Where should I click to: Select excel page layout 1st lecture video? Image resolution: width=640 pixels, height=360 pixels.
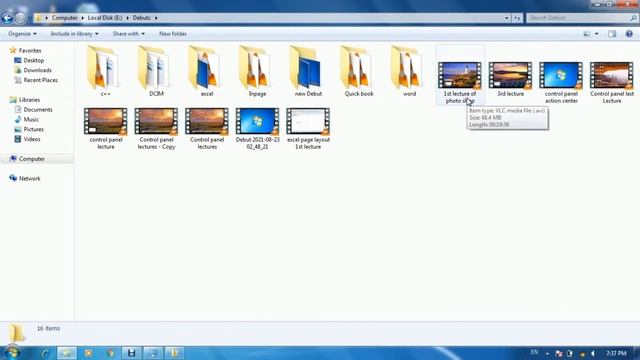click(x=308, y=128)
